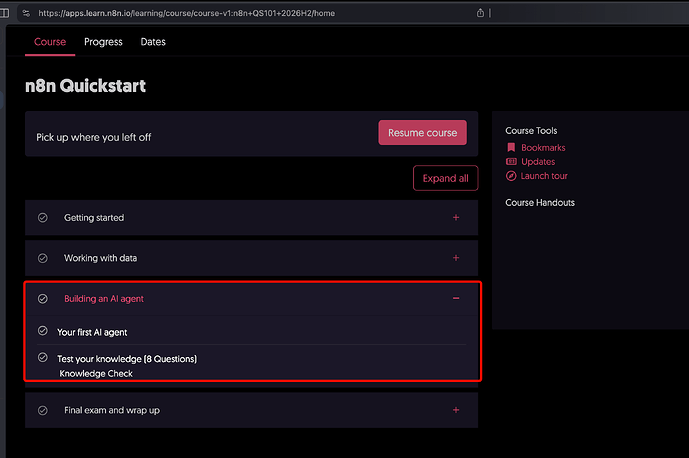Click the compass icon beside Launch tour

pos(511,176)
